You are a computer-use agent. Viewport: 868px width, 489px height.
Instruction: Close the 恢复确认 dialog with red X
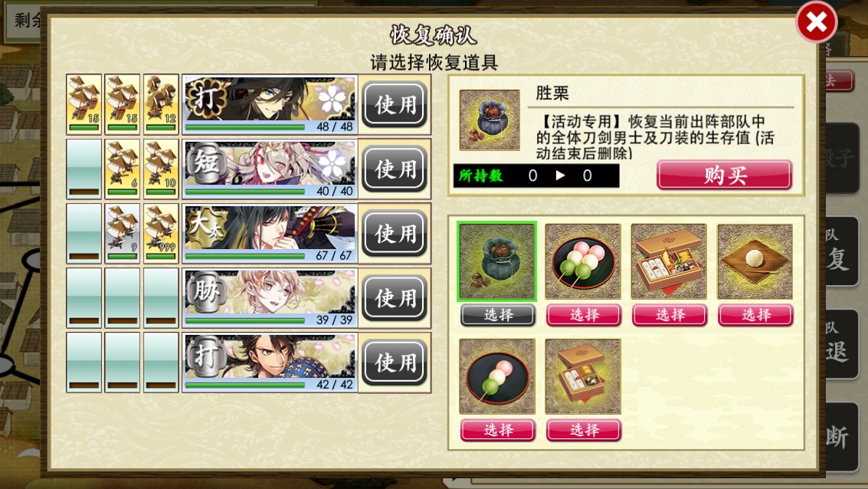point(817,22)
